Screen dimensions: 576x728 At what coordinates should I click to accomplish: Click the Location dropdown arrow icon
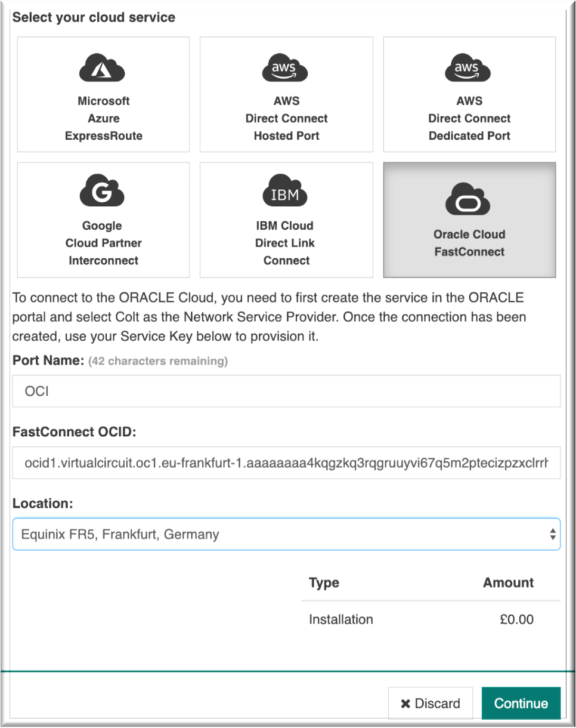pyautogui.click(x=552, y=533)
